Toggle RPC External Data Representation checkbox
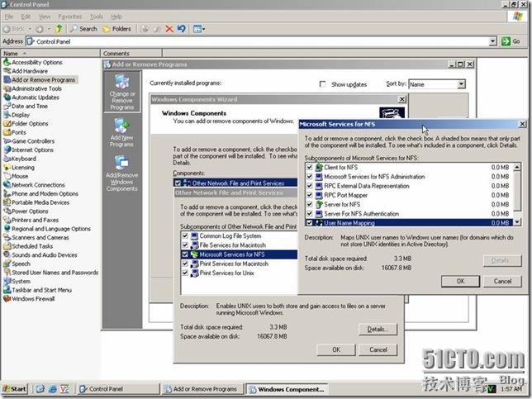 tap(310, 186)
